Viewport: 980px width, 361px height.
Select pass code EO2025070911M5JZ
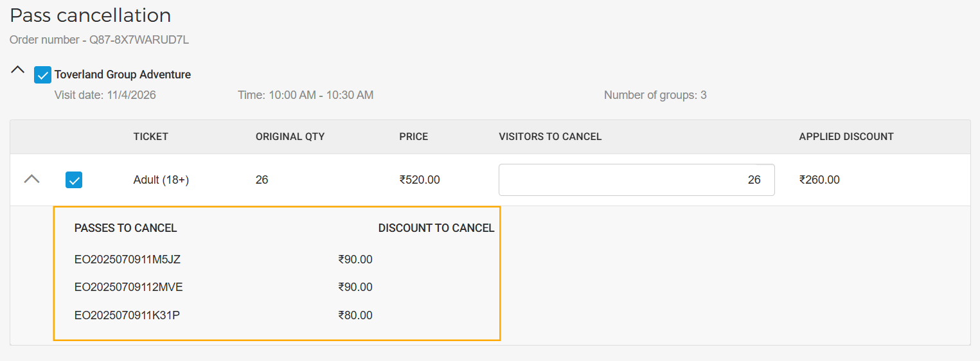(x=127, y=260)
